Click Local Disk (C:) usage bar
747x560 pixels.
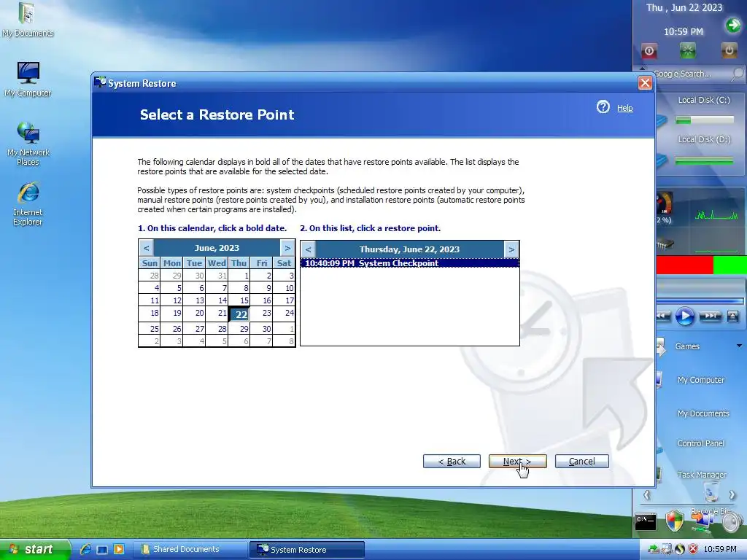click(705, 120)
